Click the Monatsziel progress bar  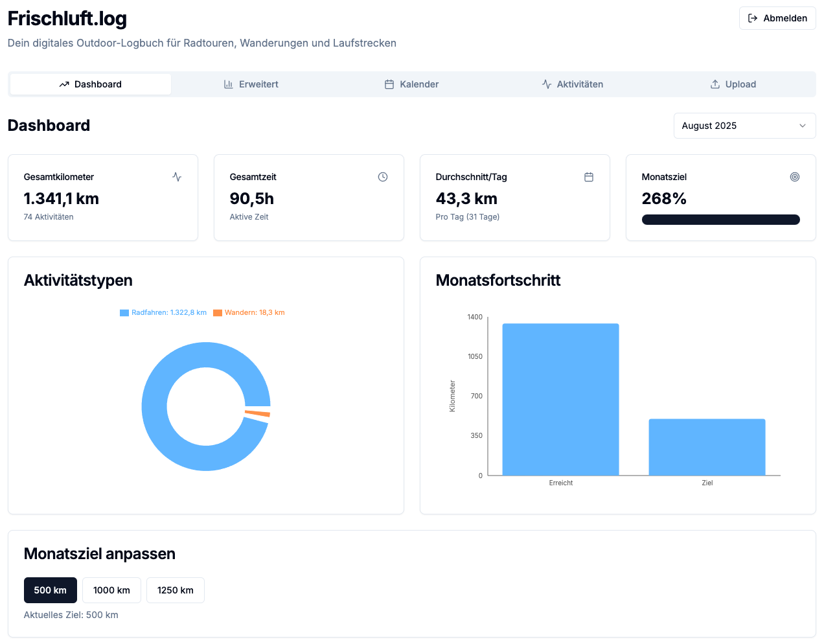[x=720, y=220]
